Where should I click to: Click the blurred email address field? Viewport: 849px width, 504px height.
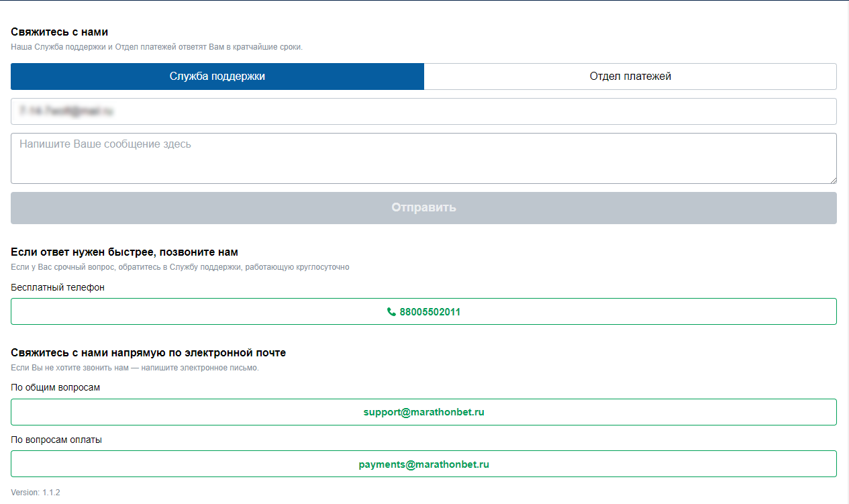pos(423,111)
